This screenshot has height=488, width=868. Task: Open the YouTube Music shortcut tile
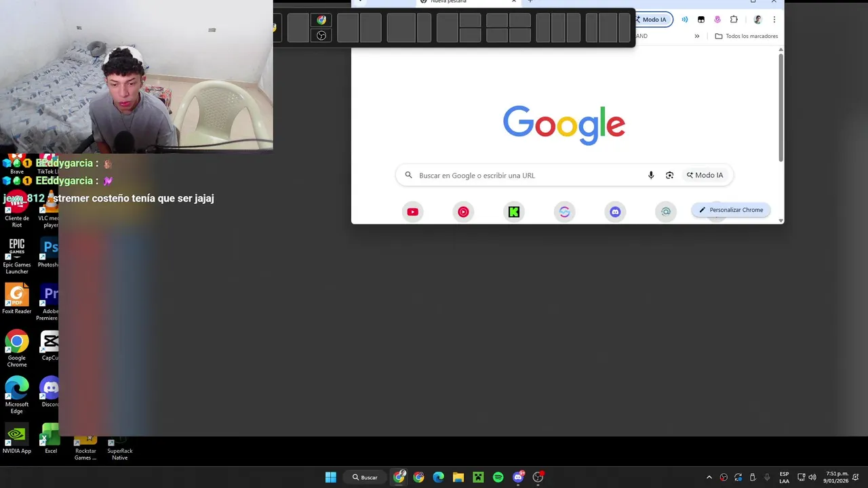pyautogui.click(x=463, y=212)
